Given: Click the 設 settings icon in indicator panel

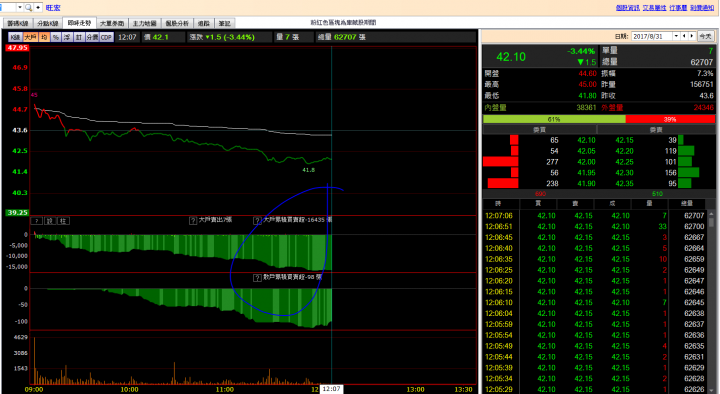Looking at the screenshot, I should tap(50, 221).
